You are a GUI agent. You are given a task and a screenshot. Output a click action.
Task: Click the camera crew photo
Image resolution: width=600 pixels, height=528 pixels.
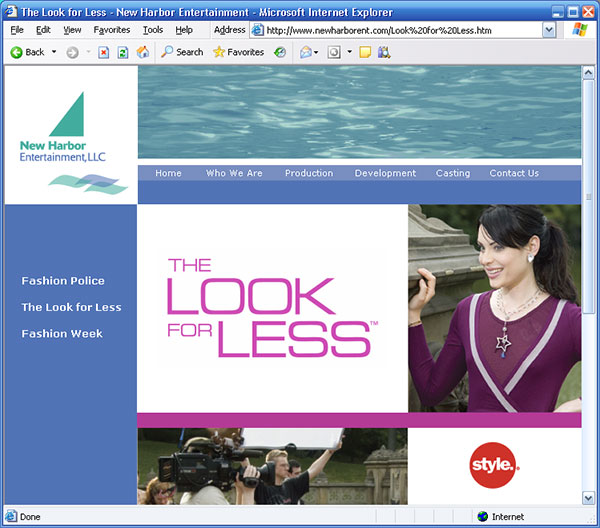click(x=272, y=466)
